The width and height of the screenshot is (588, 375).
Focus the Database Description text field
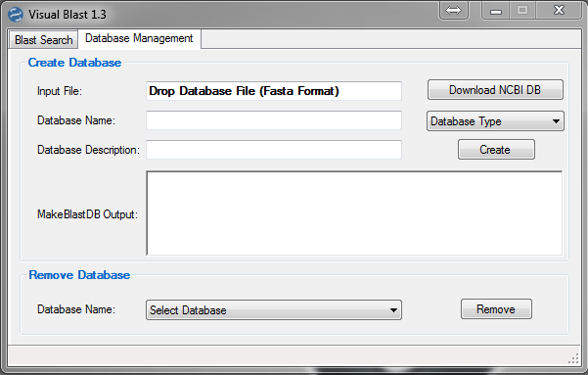[x=274, y=150]
